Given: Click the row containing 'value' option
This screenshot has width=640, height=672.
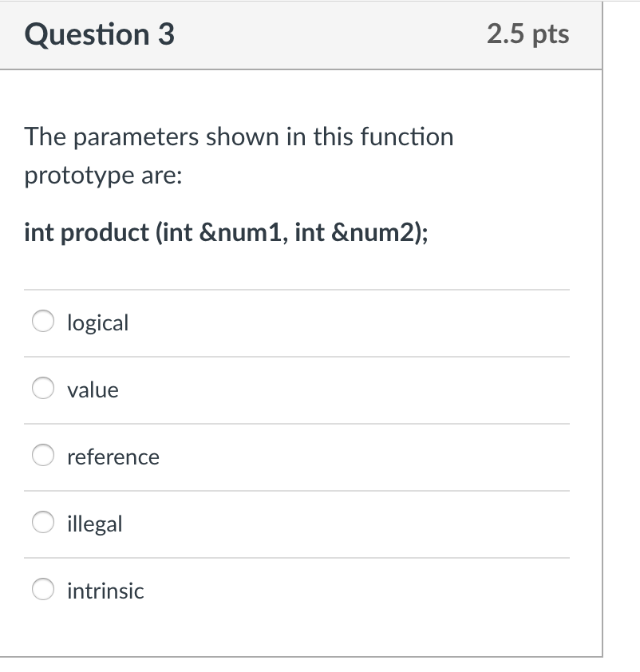Looking at the screenshot, I should 298,389.
